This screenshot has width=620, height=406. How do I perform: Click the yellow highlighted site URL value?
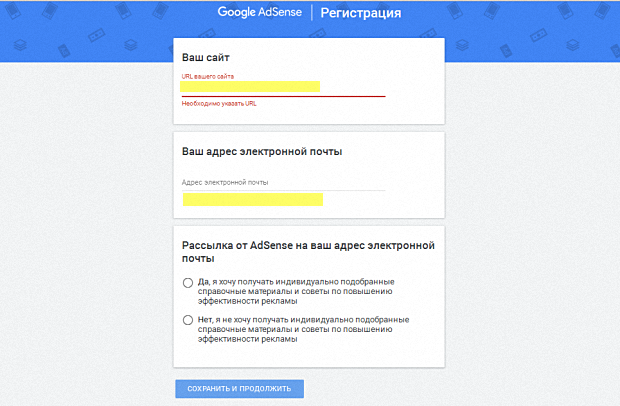[250, 86]
